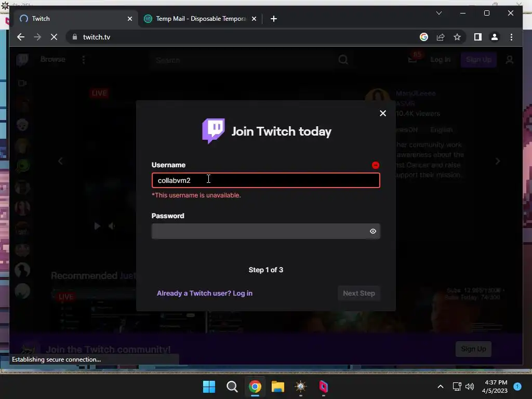
Task: Show hidden system tray icons
Action: 440,387
